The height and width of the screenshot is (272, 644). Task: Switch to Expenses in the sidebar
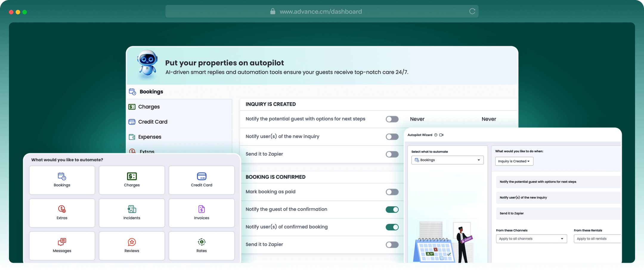click(149, 137)
